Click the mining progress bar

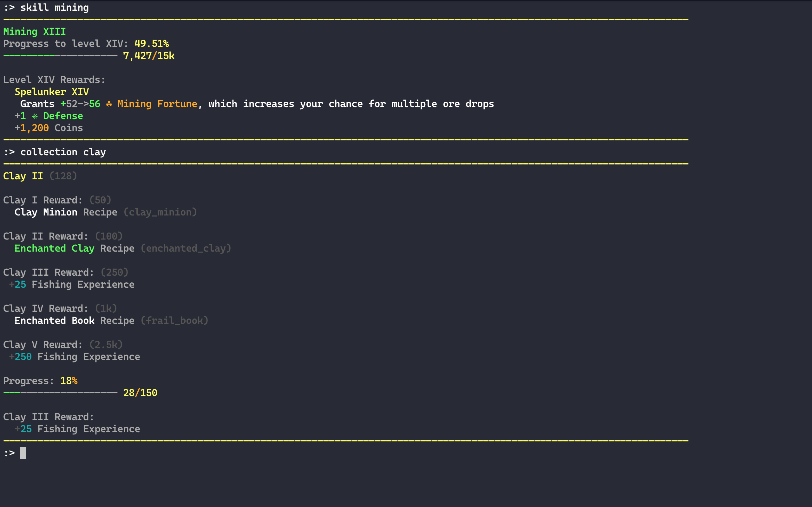tap(60, 56)
